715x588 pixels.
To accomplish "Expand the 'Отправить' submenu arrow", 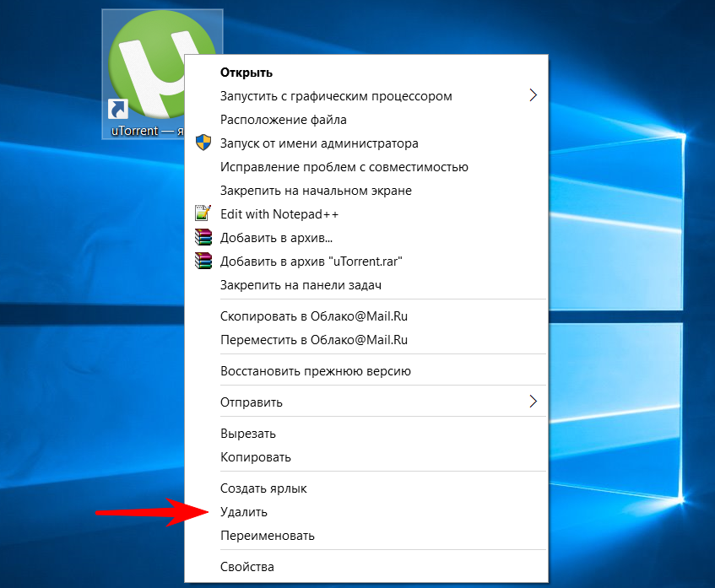I will click(x=533, y=402).
